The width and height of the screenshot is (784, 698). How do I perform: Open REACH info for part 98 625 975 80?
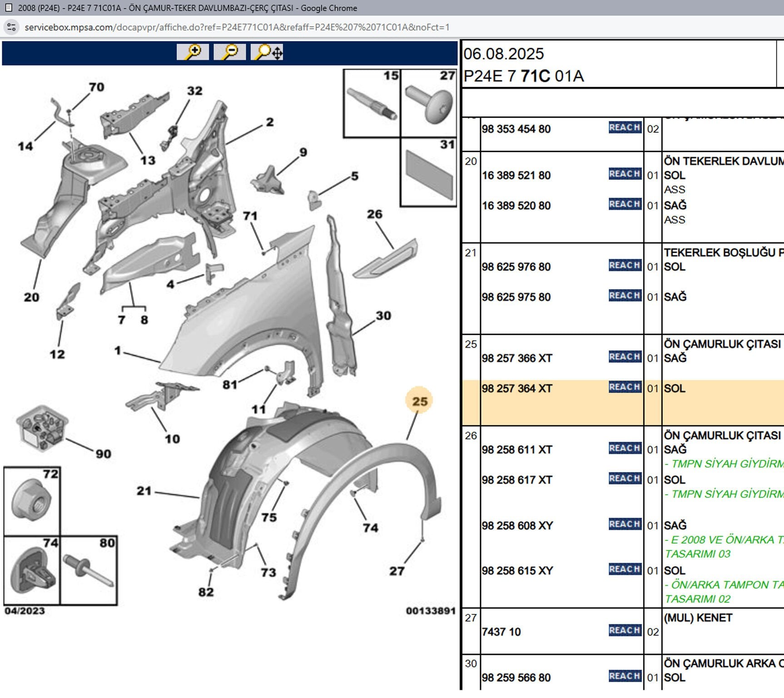[625, 296]
